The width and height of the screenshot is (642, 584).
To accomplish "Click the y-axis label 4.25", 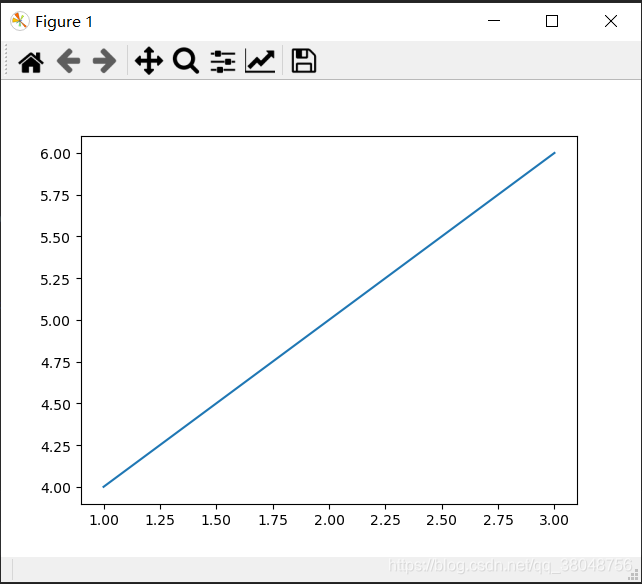I will coord(55,446).
